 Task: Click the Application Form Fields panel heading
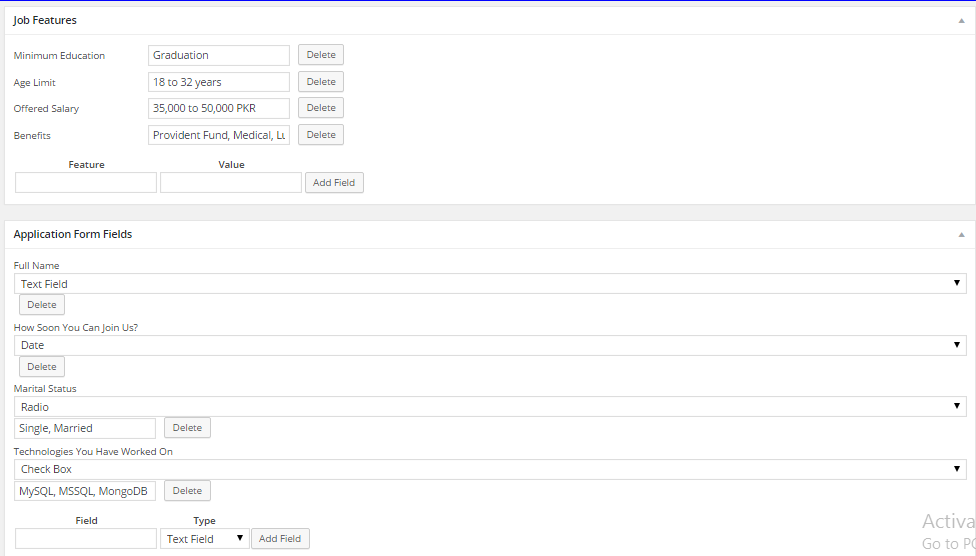click(73, 234)
